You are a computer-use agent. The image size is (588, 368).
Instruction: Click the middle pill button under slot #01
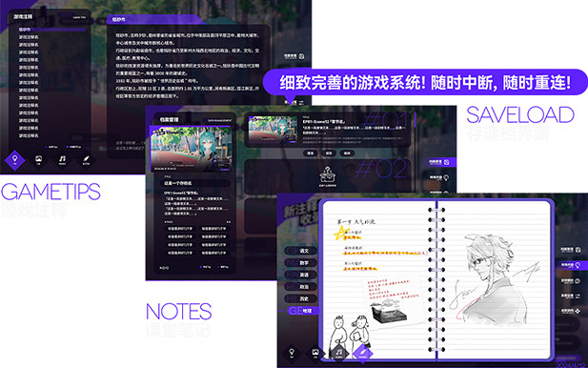pos(329,153)
